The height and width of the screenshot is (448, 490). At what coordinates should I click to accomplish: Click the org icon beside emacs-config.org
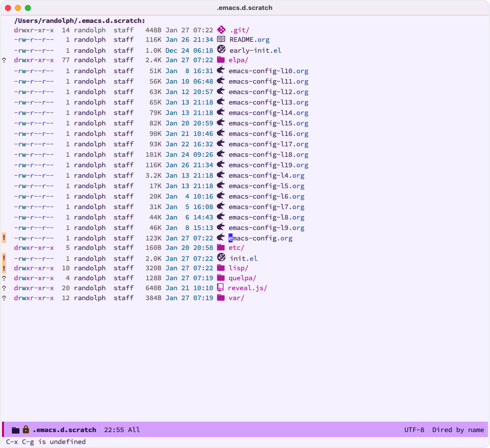click(221, 237)
